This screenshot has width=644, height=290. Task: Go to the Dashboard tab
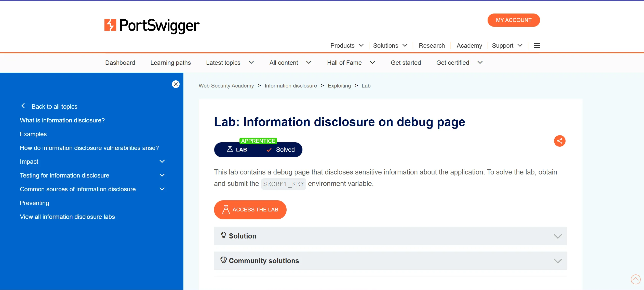[x=120, y=63]
